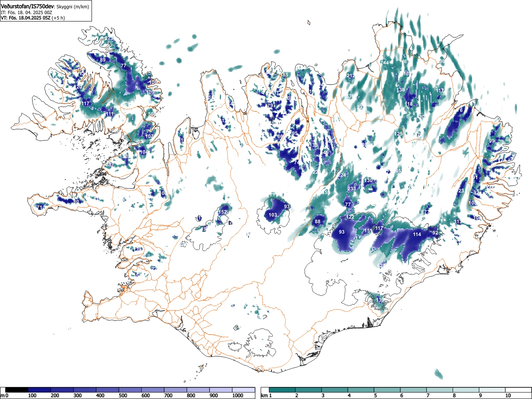Viewport: 532px width, 399px height.
Task: Pick the teal swatch between 1 and 2 km
Action: click(x=282, y=390)
